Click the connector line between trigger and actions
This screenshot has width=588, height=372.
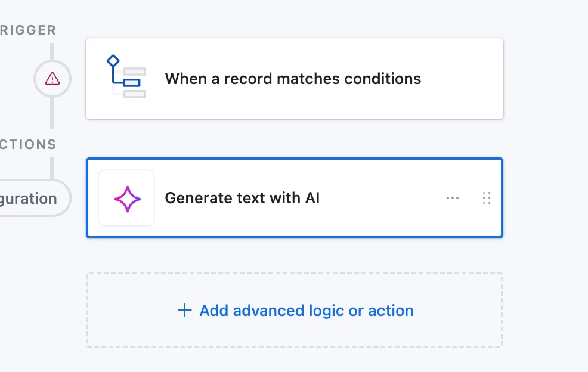pyautogui.click(x=52, y=113)
